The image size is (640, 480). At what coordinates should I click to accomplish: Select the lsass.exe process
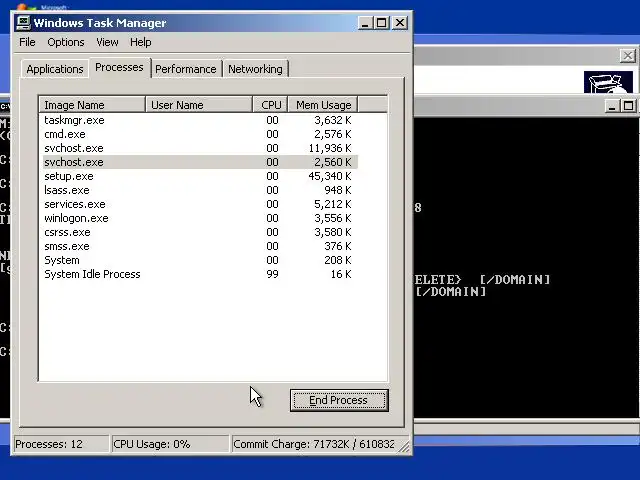coord(200,190)
